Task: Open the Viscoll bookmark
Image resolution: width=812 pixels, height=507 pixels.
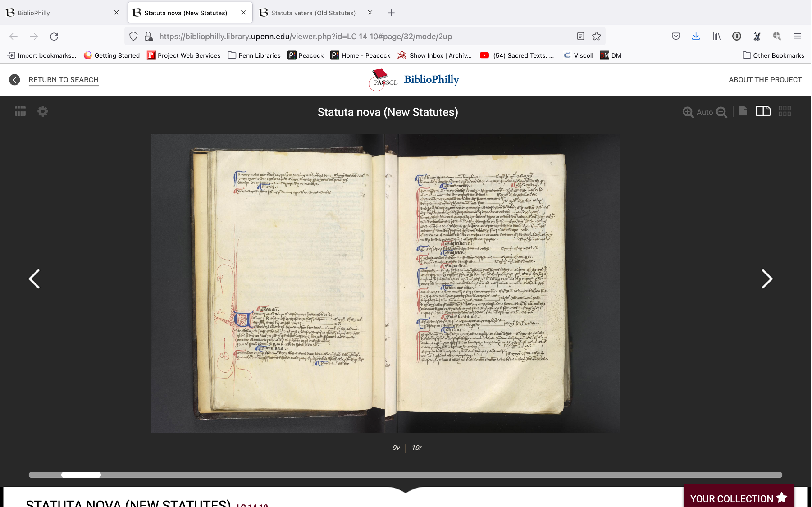Action: point(579,55)
